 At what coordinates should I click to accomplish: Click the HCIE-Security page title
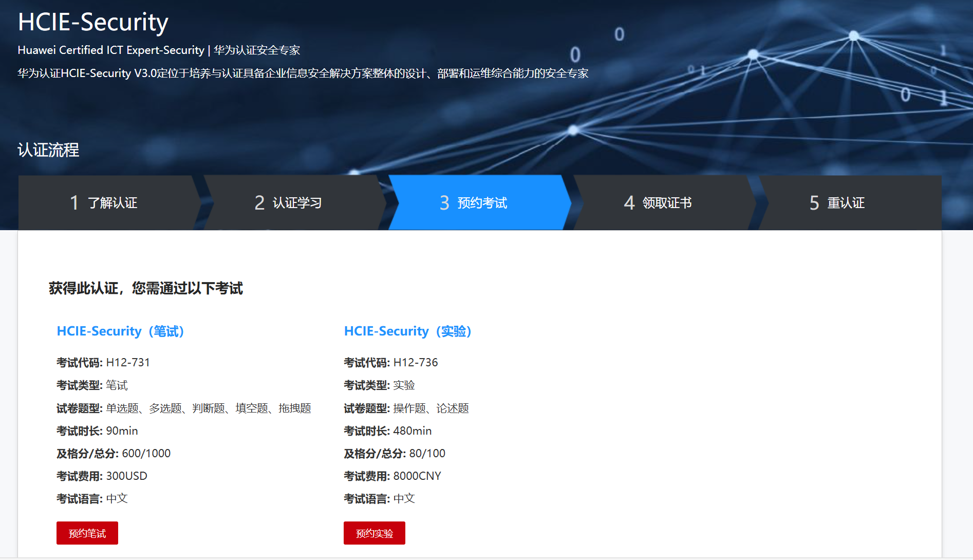[x=93, y=22]
